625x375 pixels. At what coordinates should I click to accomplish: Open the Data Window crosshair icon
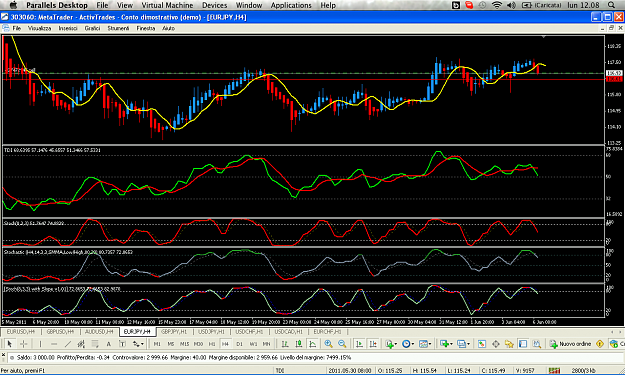[x=496, y=344]
